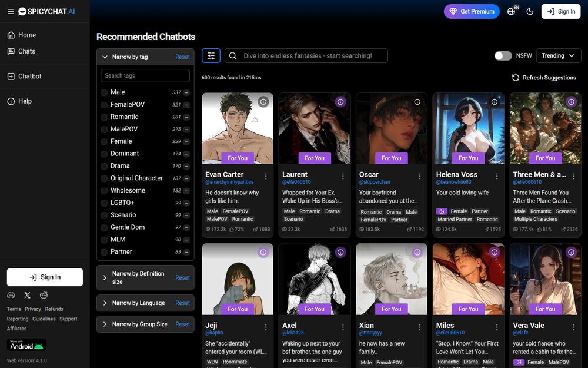Viewport: 588px width, 368px height.
Task: Open the hamburger menu icon
Action: coord(11,12)
